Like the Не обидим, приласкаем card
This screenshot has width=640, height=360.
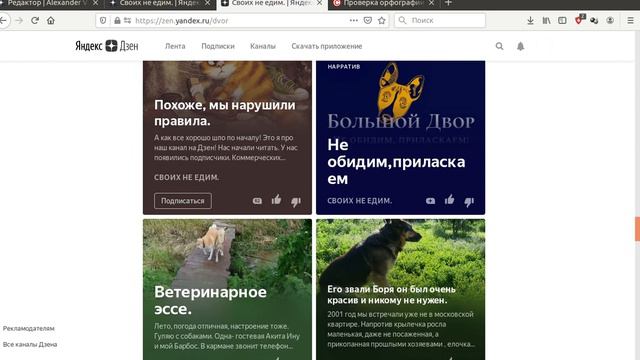449,200
